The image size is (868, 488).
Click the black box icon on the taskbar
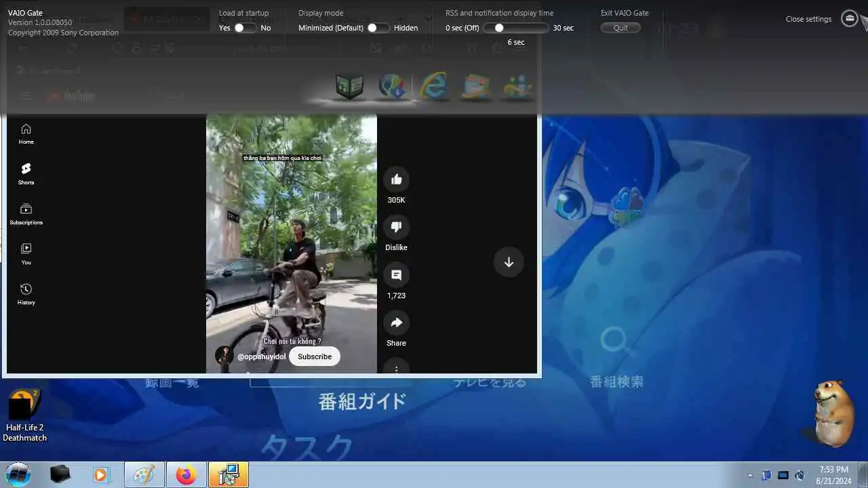(x=60, y=474)
